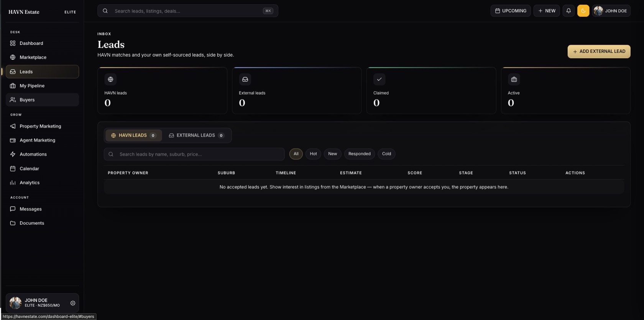Click the Agent Marketing card icon
The width and height of the screenshot is (644, 320).
(13, 140)
